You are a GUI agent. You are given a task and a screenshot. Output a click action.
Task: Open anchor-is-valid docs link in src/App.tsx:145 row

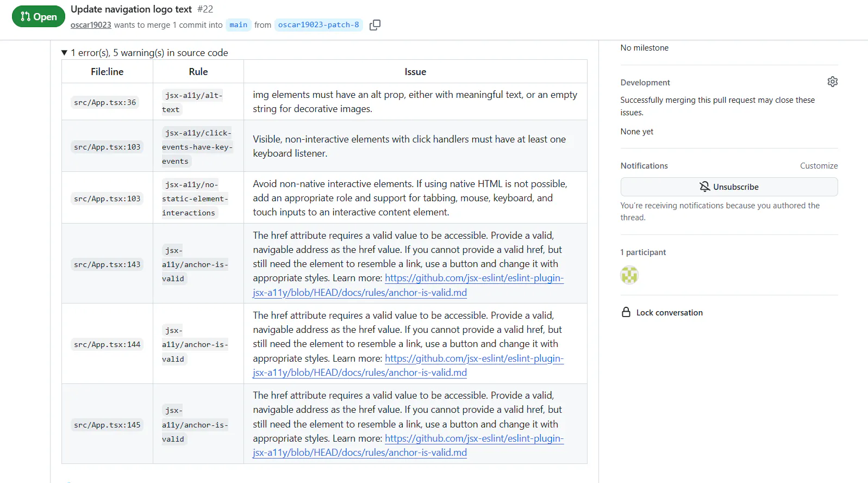pyautogui.click(x=408, y=445)
